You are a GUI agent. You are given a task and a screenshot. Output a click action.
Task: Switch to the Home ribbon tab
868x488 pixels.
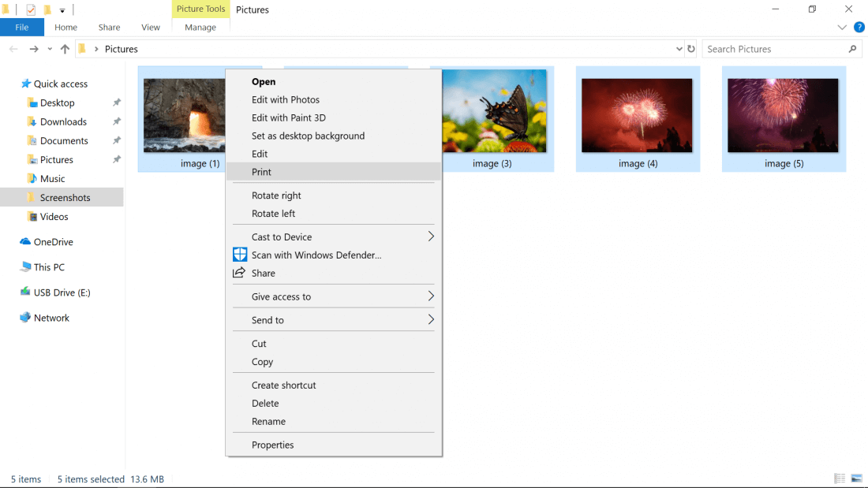pyautogui.click(x=65, y=27)
